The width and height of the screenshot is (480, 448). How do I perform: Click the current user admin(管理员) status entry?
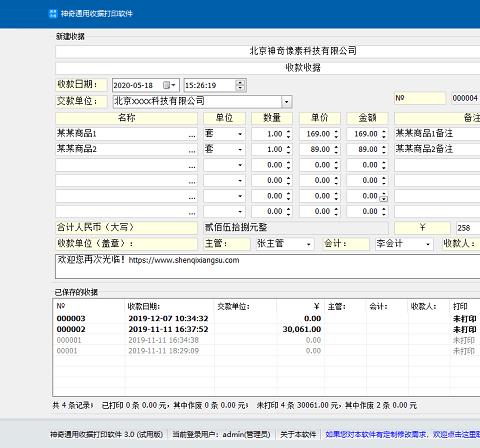click(x=221, y=434)
